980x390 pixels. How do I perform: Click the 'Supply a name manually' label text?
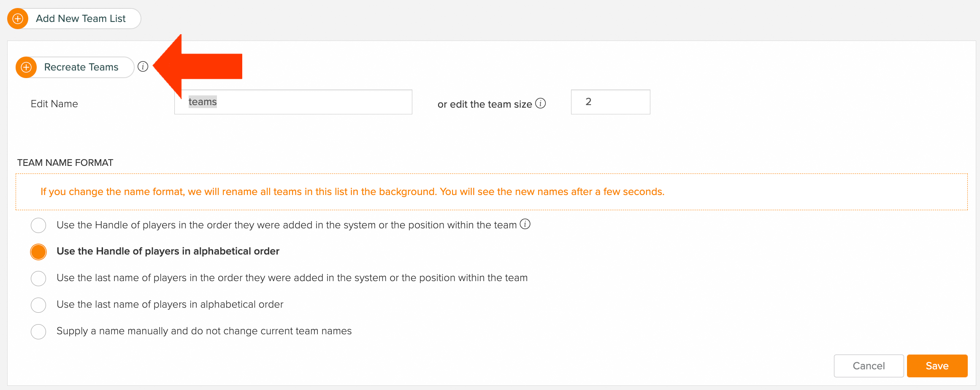pos(204,331)
